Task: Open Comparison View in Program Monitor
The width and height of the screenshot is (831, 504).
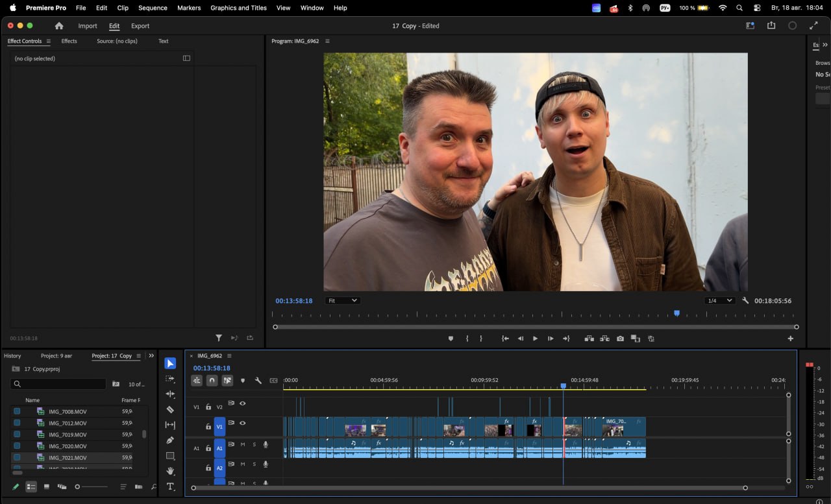Action: click(x=635, y=339)
